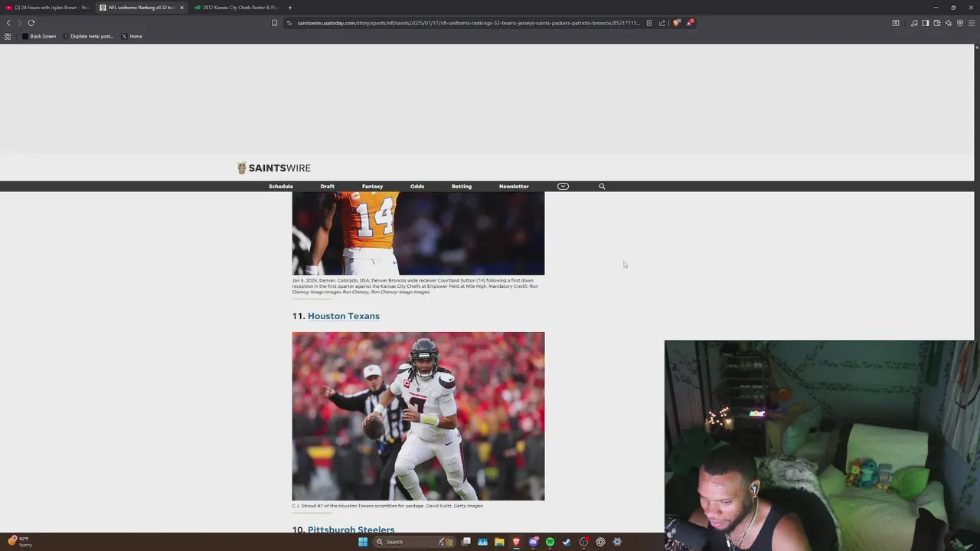Open the Newsletter navigation item

tap(514, 186)
